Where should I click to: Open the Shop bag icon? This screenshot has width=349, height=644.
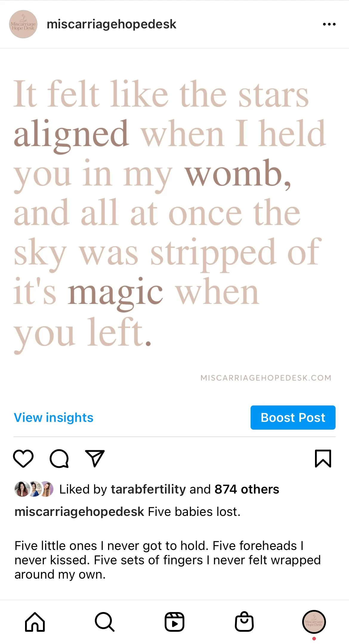244,622
